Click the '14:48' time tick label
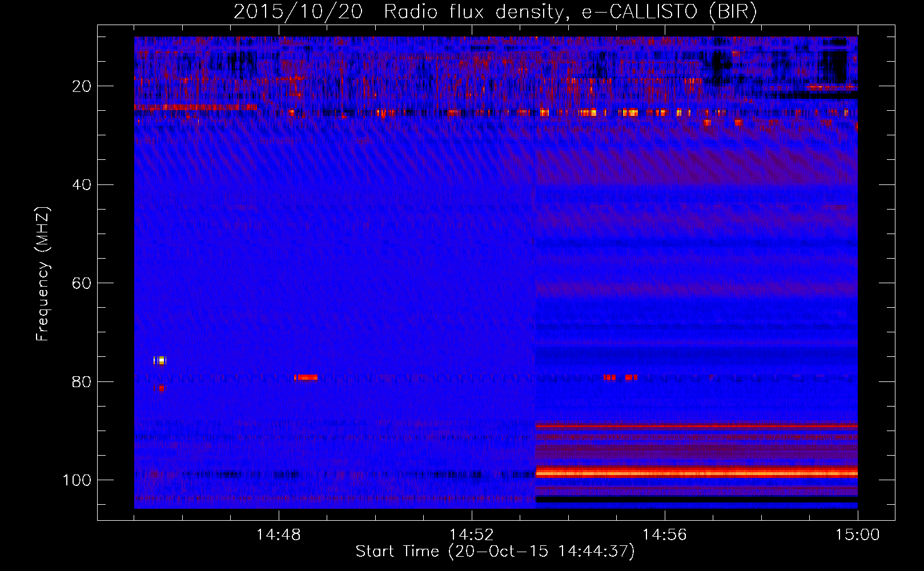924x571 pixels. (x=279, y=534)
